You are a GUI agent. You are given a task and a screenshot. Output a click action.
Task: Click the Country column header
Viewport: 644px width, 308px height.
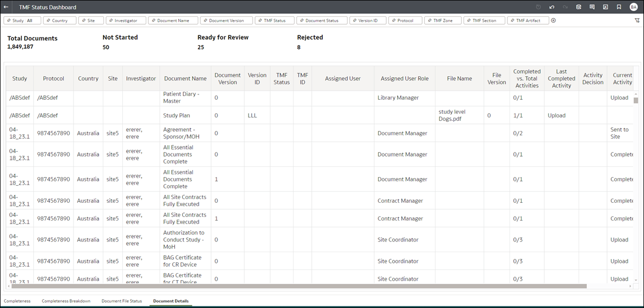point(88,78)
